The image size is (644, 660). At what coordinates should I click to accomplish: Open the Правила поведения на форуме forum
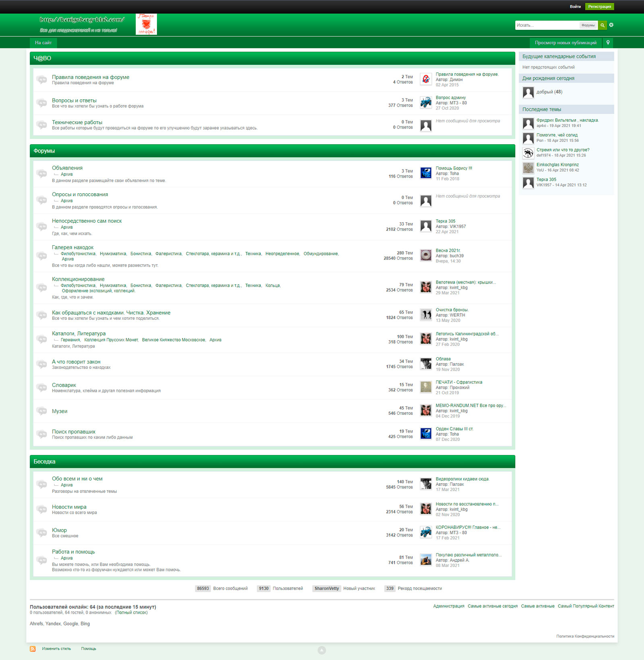(91, 77)
